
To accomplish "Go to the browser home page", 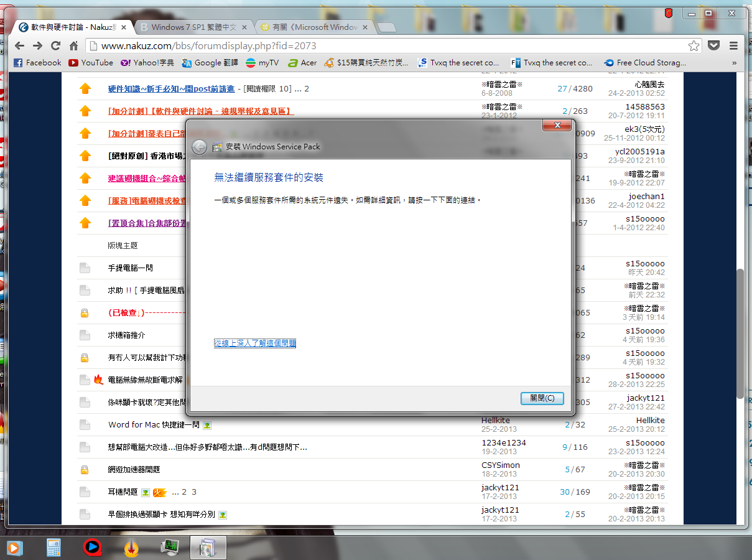I will click(73, 46).
